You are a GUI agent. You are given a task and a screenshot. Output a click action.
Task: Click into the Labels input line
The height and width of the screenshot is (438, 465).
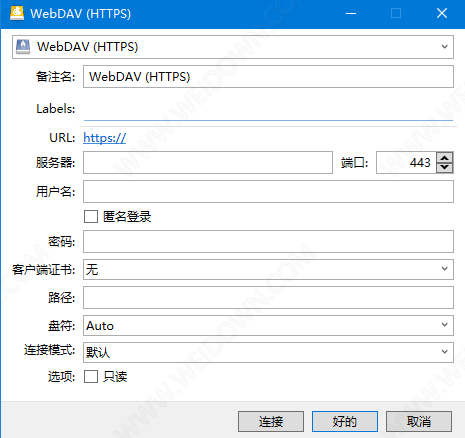pyautogui.click(x=268, y=109)
